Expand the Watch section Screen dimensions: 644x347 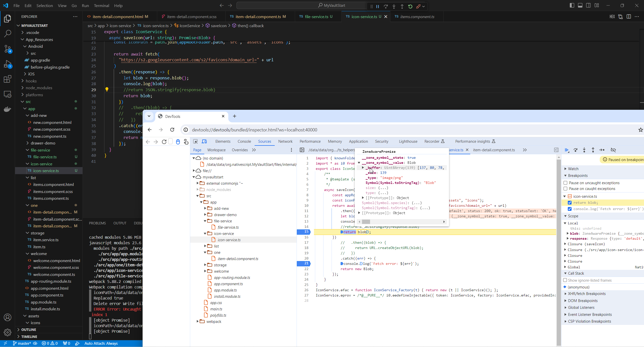(573, 169)
